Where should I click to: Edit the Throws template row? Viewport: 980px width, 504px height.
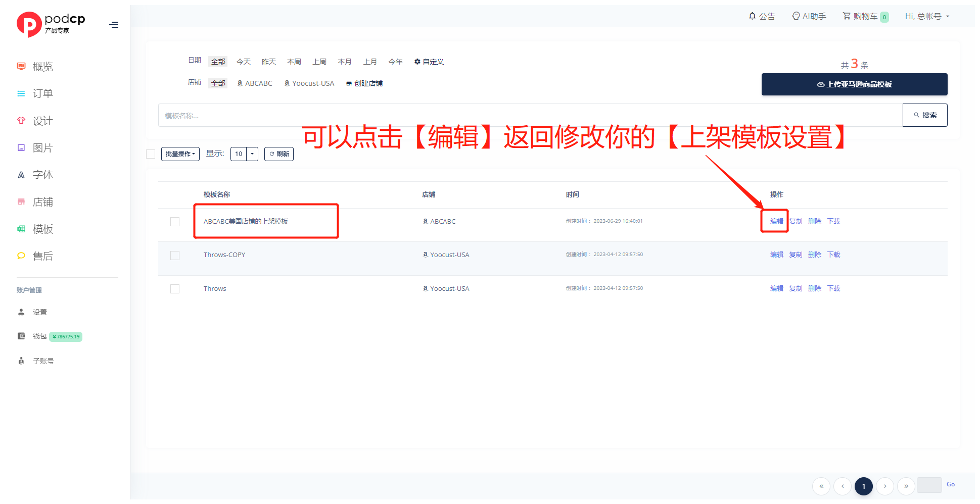pyautogui.click(x=776, y=288)
